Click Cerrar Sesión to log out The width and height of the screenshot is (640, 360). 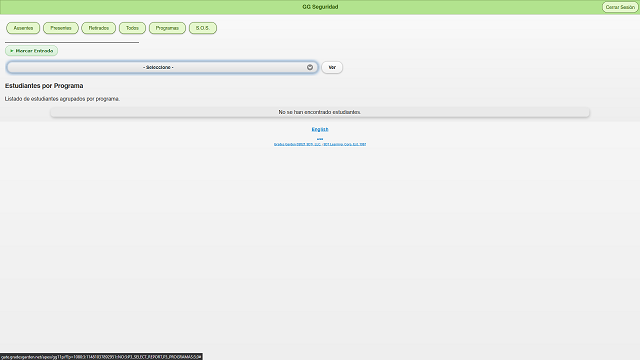[620, 7]
